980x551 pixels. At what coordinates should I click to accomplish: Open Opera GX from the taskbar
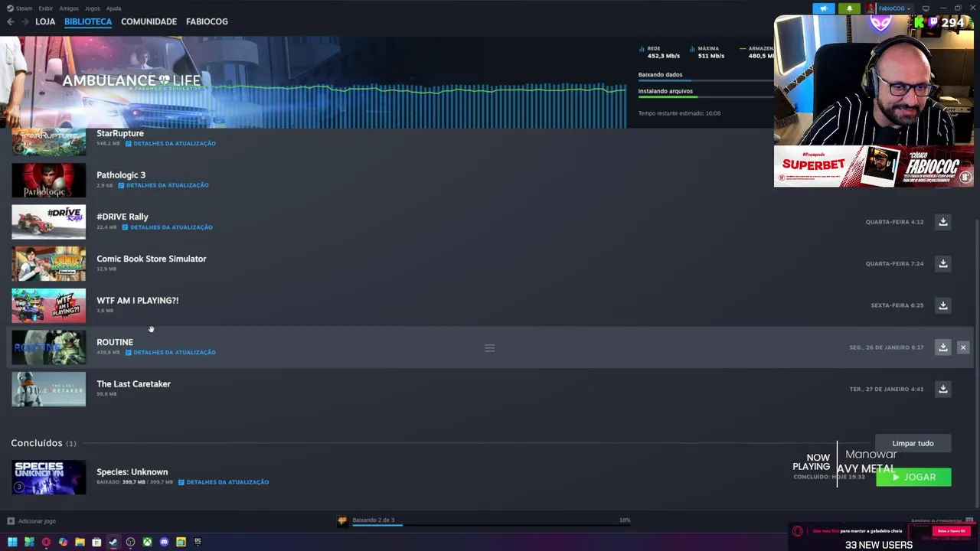click(46, 542)
